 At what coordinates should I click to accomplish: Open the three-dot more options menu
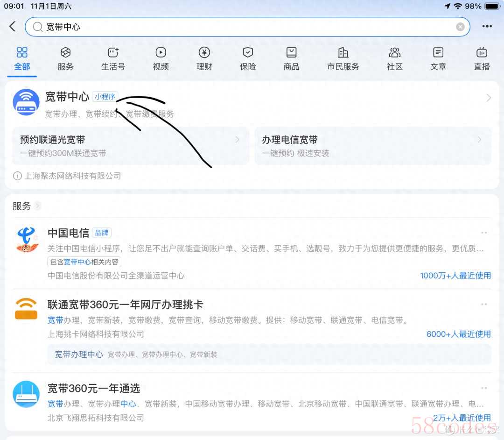[x=487, y=27]
